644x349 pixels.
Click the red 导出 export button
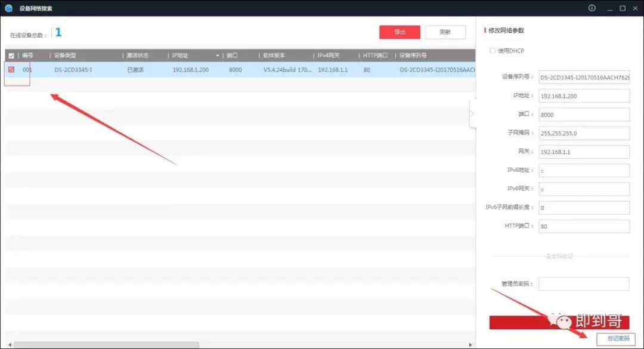[400, 32]
